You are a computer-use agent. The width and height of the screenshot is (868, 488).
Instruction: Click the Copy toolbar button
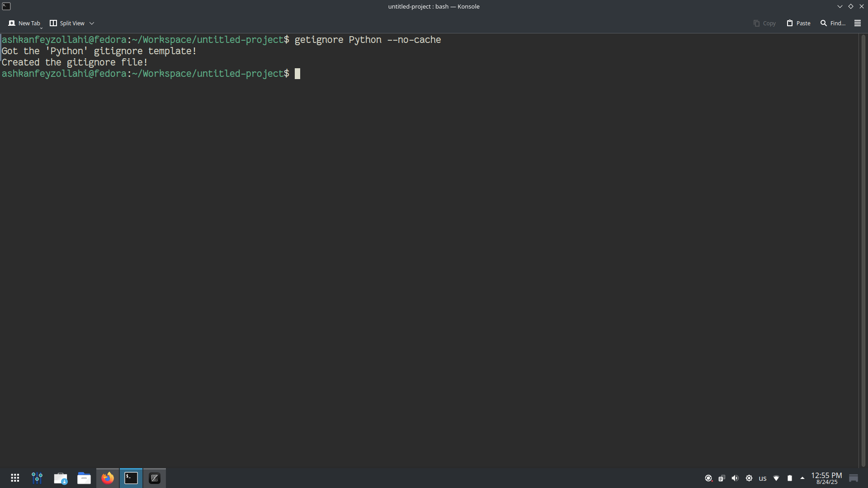coord(764,23)
